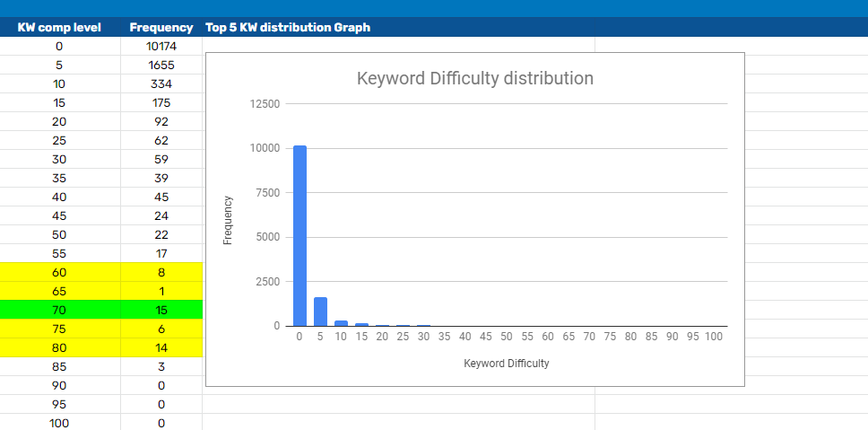Image resolution: width=868 pixels, height=430 pixels.
Task: Click the 'Top 5 KW distribution Graph' header
Action: coord(288,27)
